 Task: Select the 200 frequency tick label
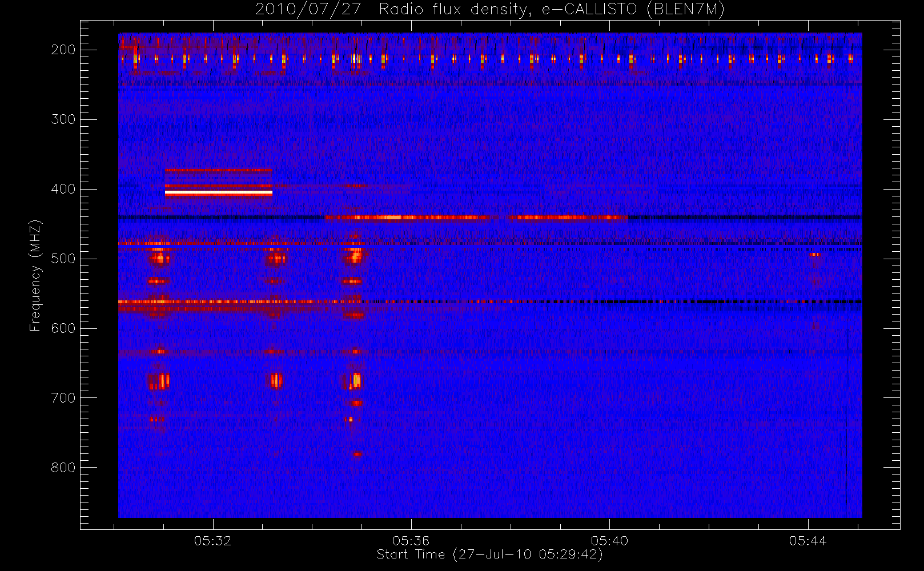[x=63, y=50]
